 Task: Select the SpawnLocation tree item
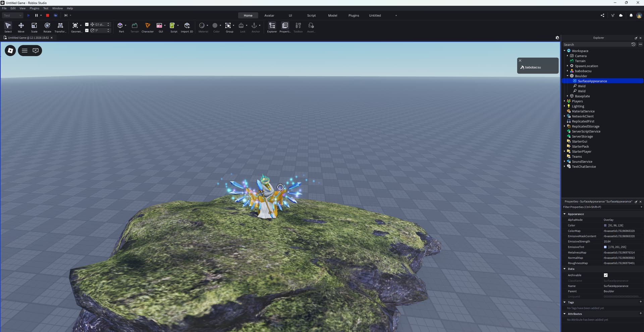point(586,66)
